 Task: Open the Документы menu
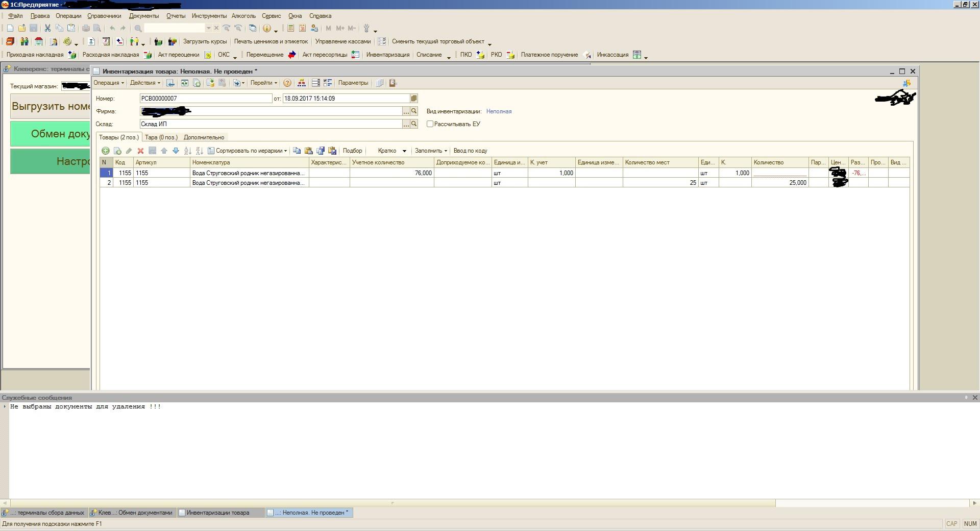(x=144, y=16)
